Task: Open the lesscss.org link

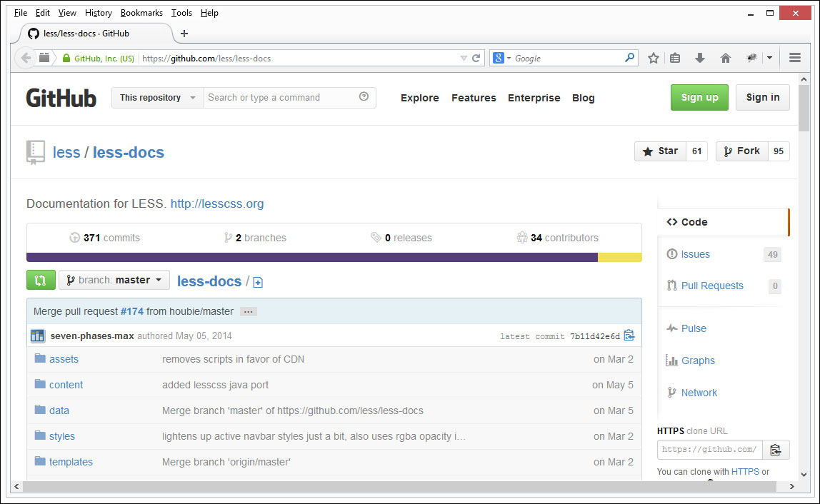Action: pos(217,203)
